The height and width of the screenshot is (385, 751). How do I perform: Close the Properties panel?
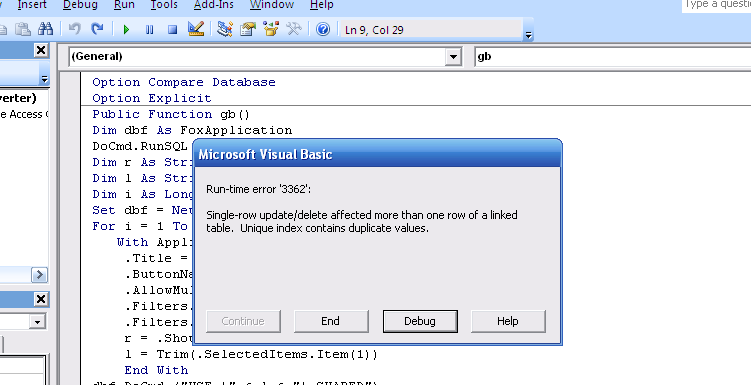pos(41,299)
